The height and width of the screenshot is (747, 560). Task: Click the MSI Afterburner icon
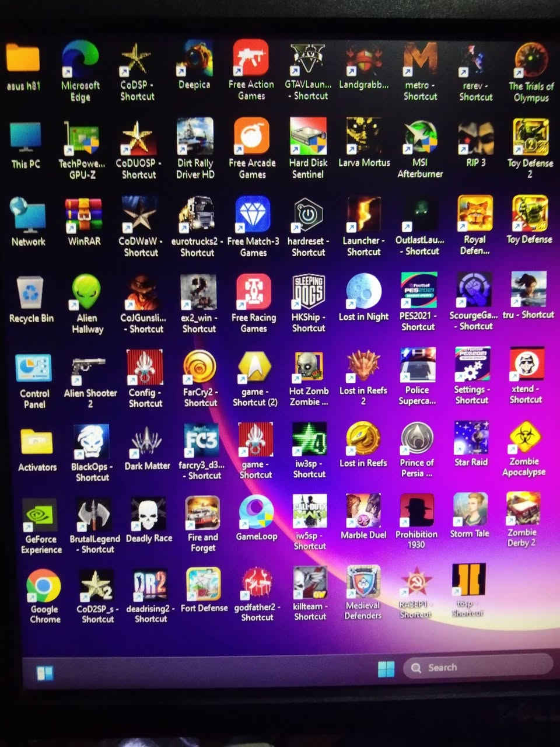point(421,137)
